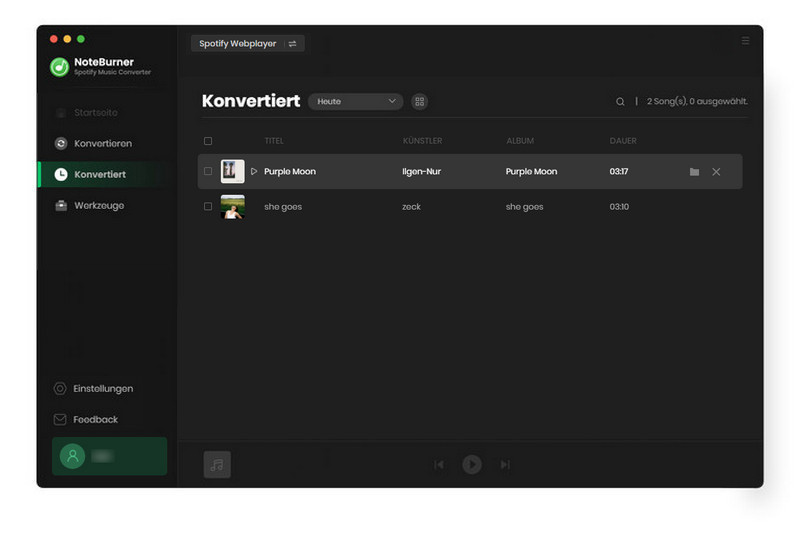
Task: Click the Konvertieren sidebar icon
Action: pos(61,143)
